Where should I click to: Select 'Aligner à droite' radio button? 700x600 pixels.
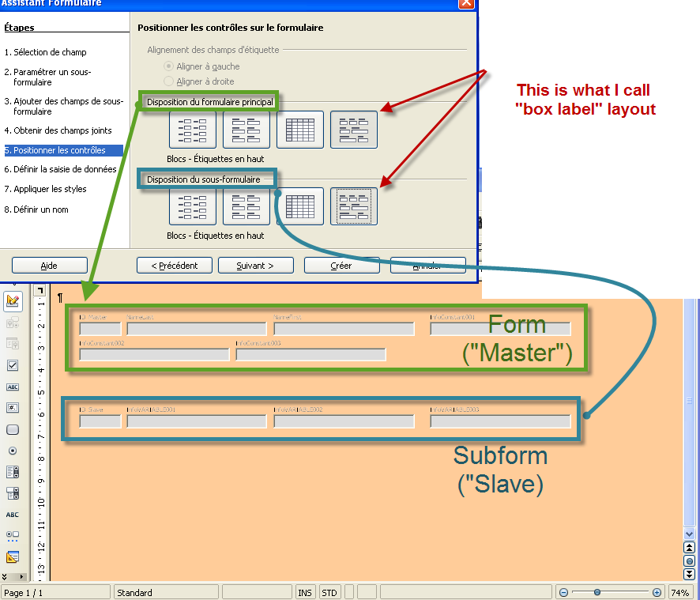tap(168, 81)
